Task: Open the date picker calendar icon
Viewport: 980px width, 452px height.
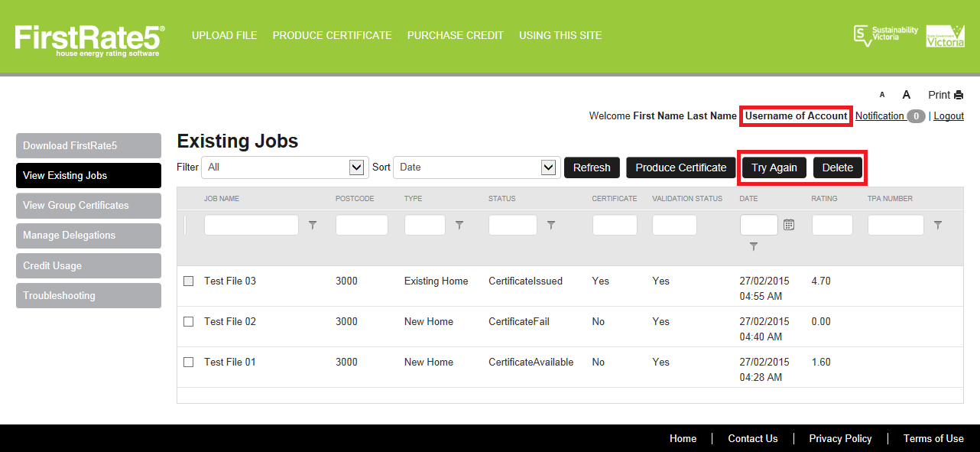Action: [789, 225]
